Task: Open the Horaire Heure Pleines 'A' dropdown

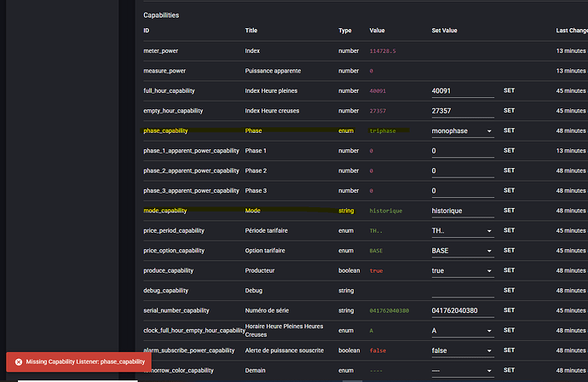Action: click(463, 331)
